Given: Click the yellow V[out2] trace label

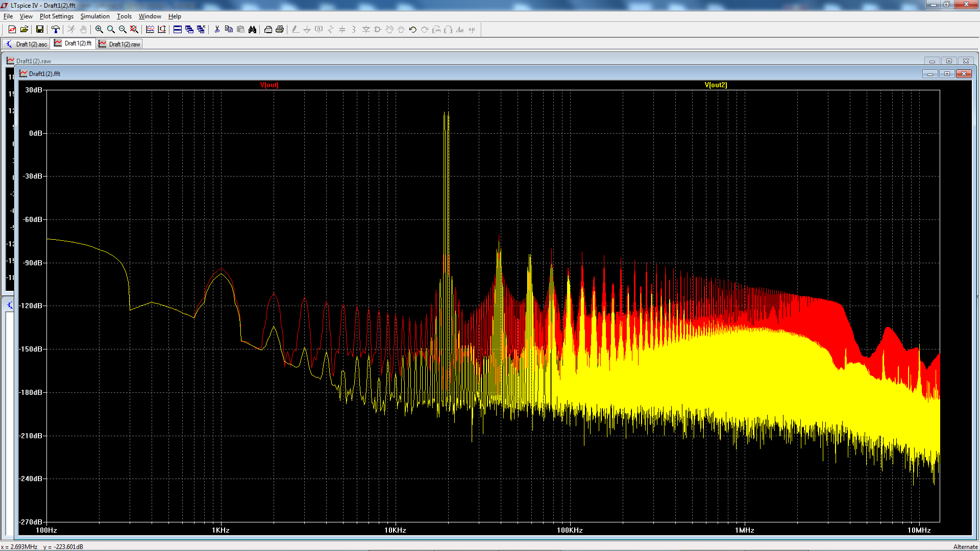Looking at the screenshot, I should (716, 85).
